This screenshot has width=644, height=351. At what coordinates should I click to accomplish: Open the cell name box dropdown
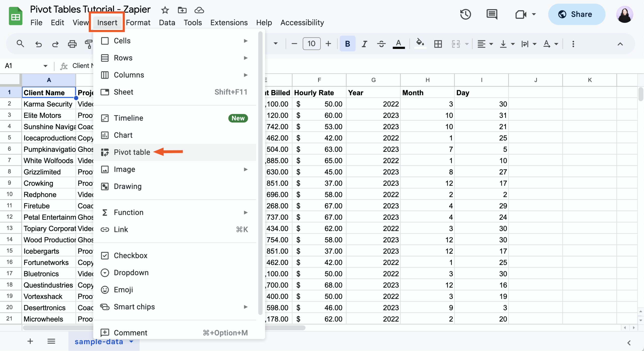45,66
